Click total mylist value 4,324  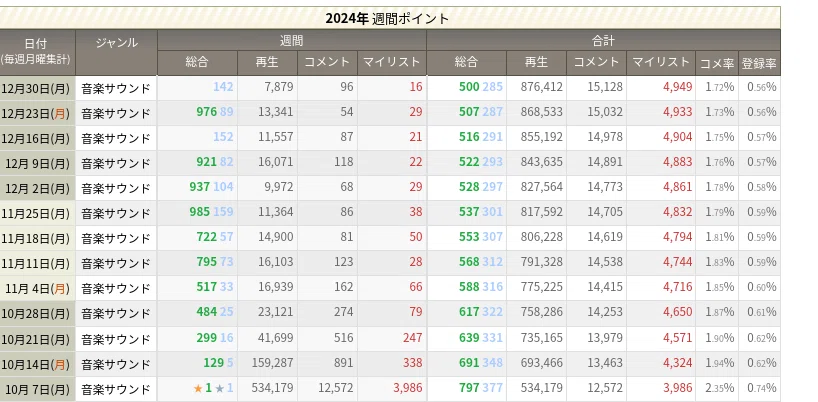point(678,363)
